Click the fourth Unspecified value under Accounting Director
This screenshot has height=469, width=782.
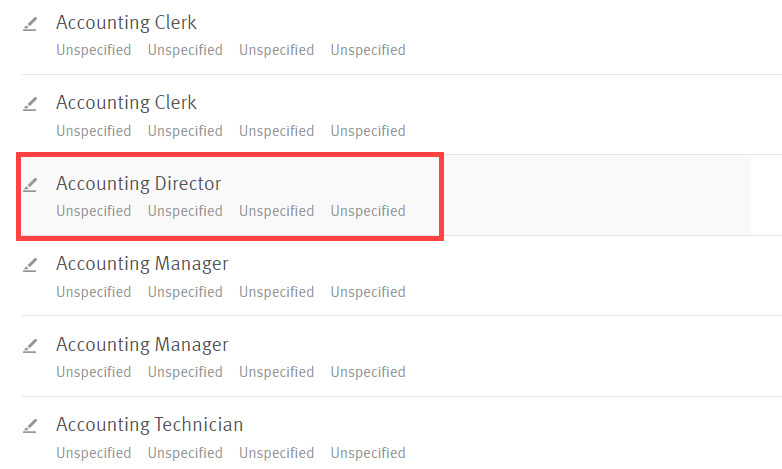coord(368,211)
